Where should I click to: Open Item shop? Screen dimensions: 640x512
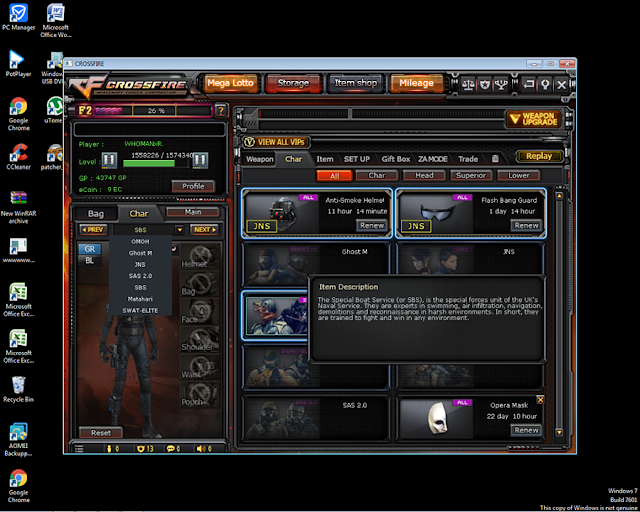pyautogui.click(x=356, y=83)
